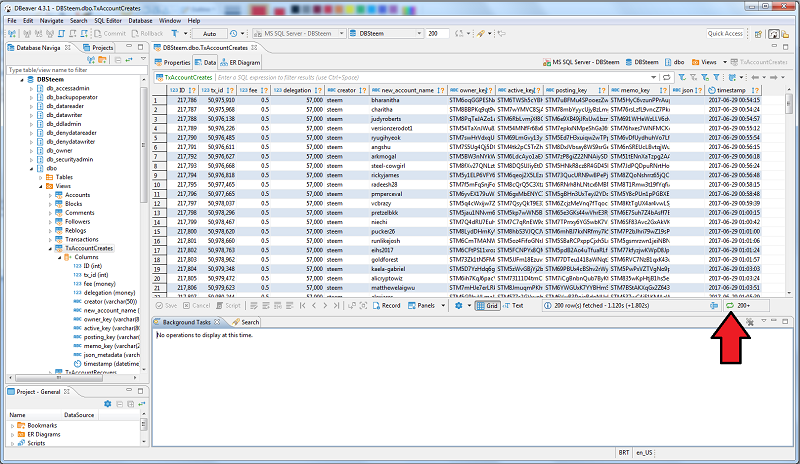The width and height of the screenshot is (800, 464).
Task: Collapse the DBSteem tree node
Action: click(x=22, y=80)
